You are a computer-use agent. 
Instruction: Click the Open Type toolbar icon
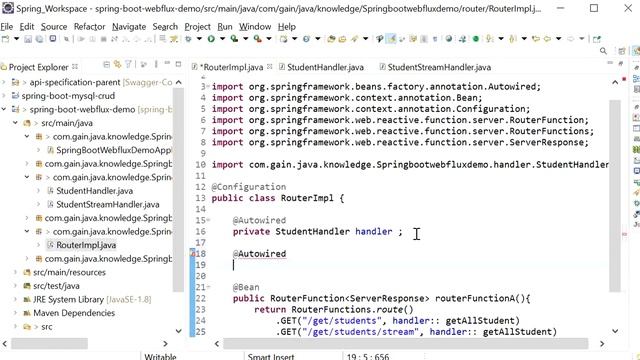click(331, 39)
